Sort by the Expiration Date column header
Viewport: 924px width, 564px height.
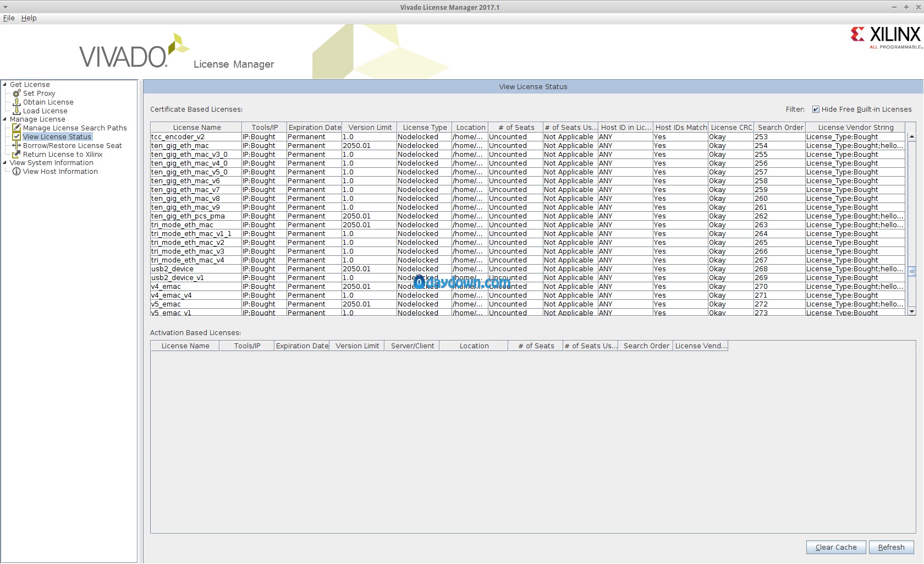(x=315, y=128)
